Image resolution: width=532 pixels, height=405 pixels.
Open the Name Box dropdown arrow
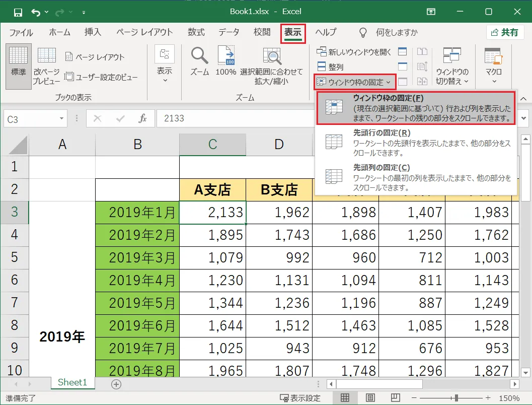coord(61,118)
